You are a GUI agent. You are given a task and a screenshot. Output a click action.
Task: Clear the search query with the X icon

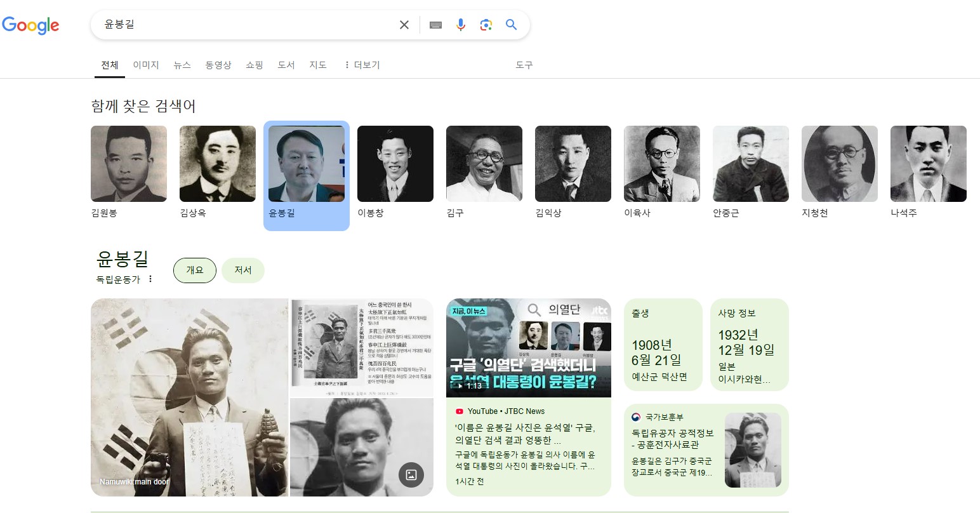(x=404, y=24)
